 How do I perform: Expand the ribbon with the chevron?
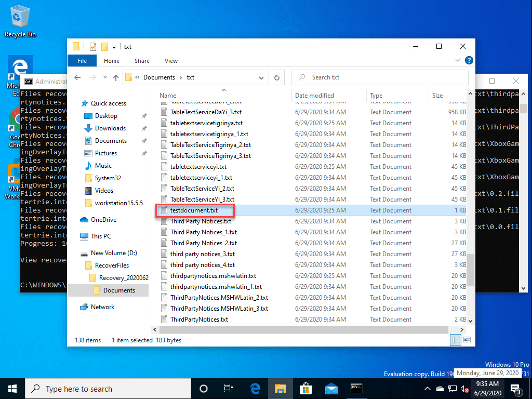(459, 60)
